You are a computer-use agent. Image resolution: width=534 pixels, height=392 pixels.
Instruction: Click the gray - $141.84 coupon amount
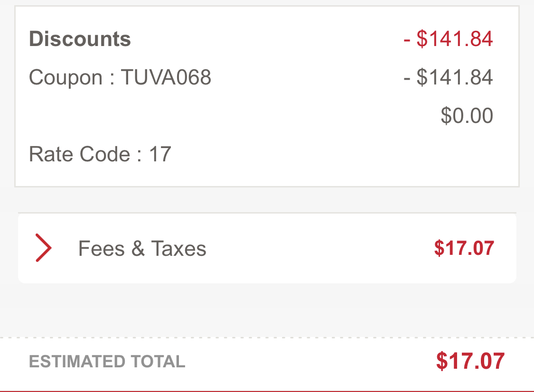click(448, 77)
